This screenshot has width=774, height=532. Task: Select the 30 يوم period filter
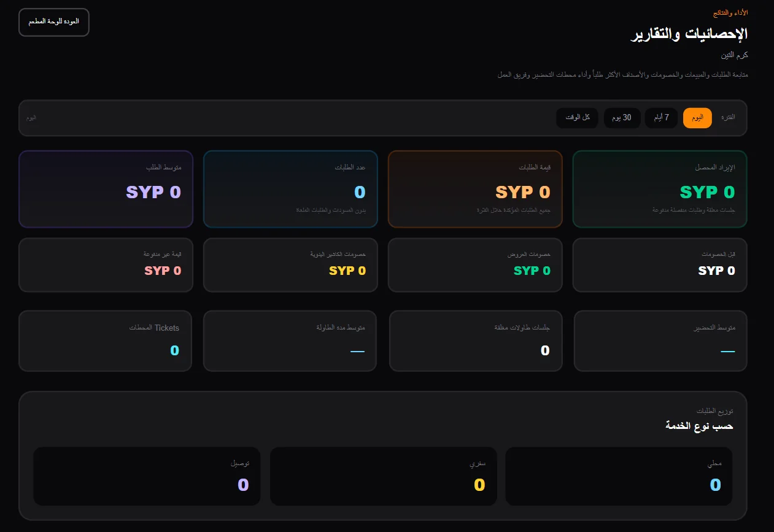pyautogui.click(x=622, y=118)
